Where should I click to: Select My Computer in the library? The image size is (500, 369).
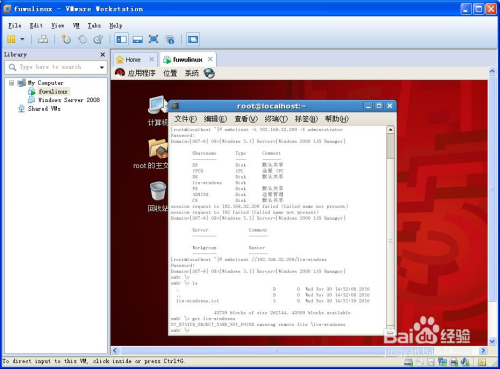pos(45,83)
